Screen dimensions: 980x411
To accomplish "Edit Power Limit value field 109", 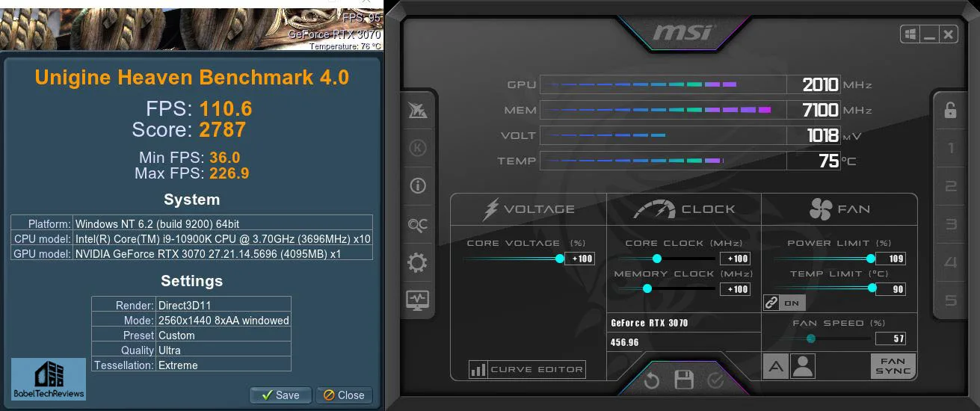I will point(890,259).
